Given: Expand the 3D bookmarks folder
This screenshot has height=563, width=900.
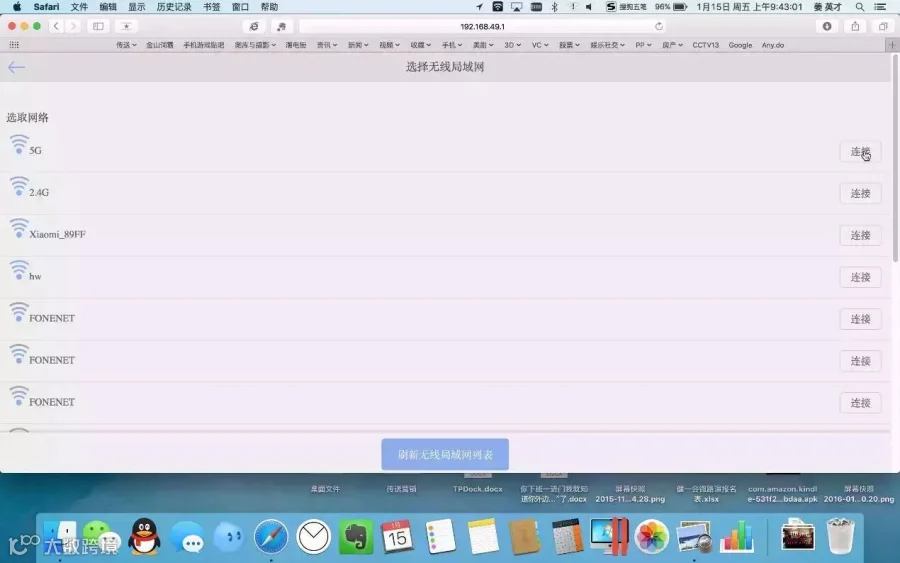Looking at the screenshot, I should point(512,45).
